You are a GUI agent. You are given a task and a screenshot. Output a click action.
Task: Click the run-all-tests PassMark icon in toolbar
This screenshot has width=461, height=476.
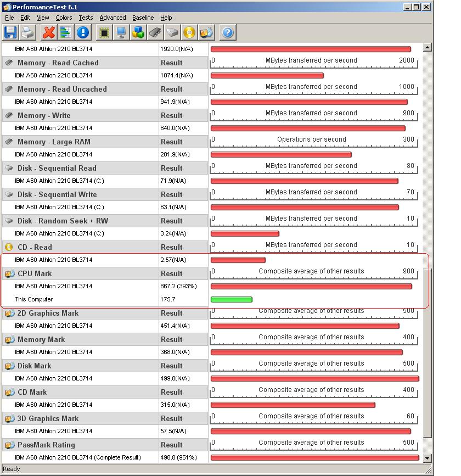[x=206, y=32]
